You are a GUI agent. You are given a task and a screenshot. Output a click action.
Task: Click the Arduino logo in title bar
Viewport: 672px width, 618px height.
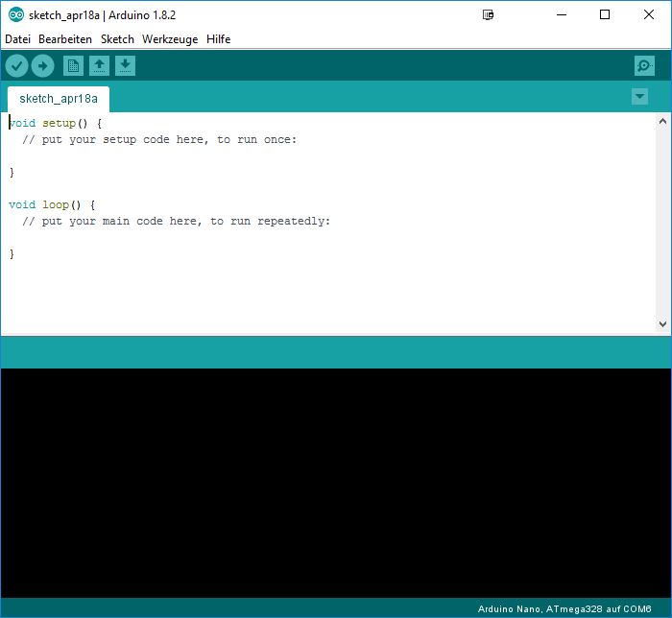coord(16,15)
